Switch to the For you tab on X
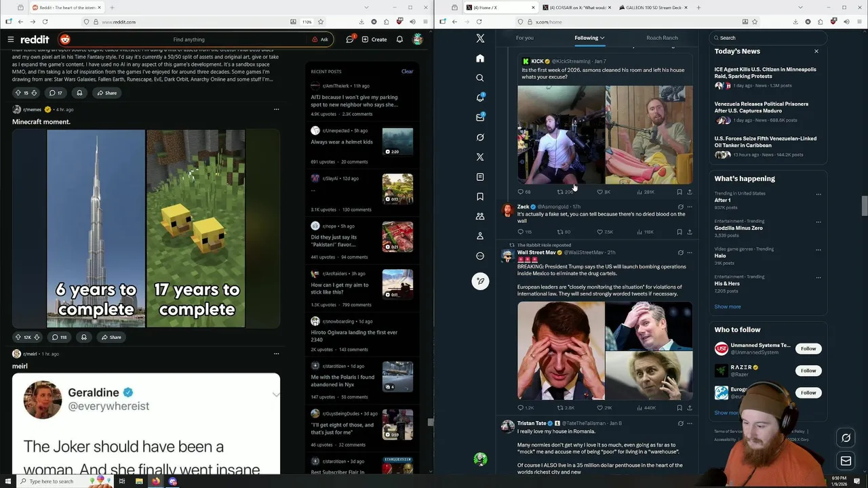This screenshot has height=488, width=868. pos(524,38)
